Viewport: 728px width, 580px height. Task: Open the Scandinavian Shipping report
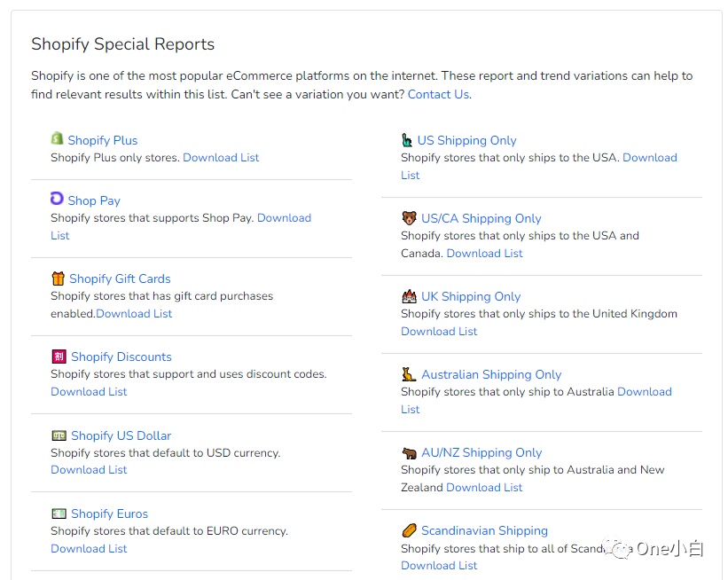click(484, 530)
